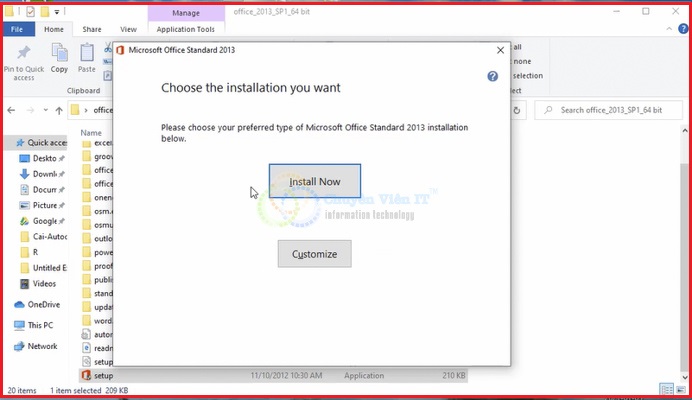Viewport: 692px width, 400px height.
Task: Open the File menu
Action: 17,30
